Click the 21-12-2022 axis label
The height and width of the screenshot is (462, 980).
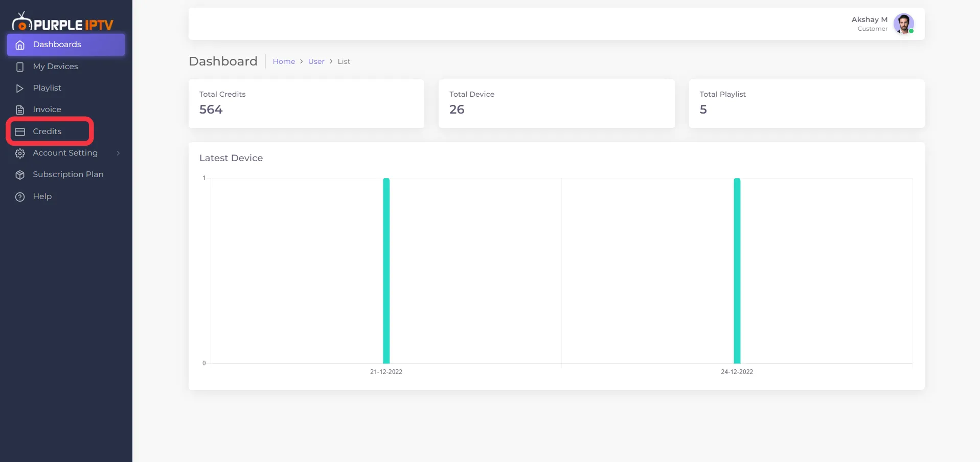click(x=386, y=372)
